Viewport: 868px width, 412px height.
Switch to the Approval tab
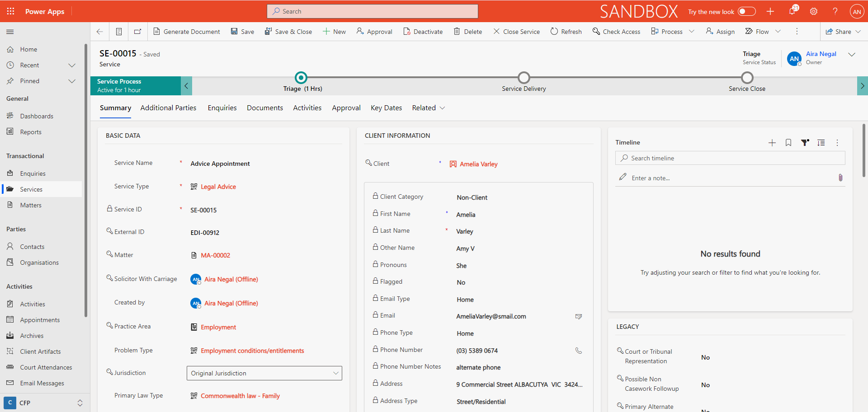pos(346,108)
